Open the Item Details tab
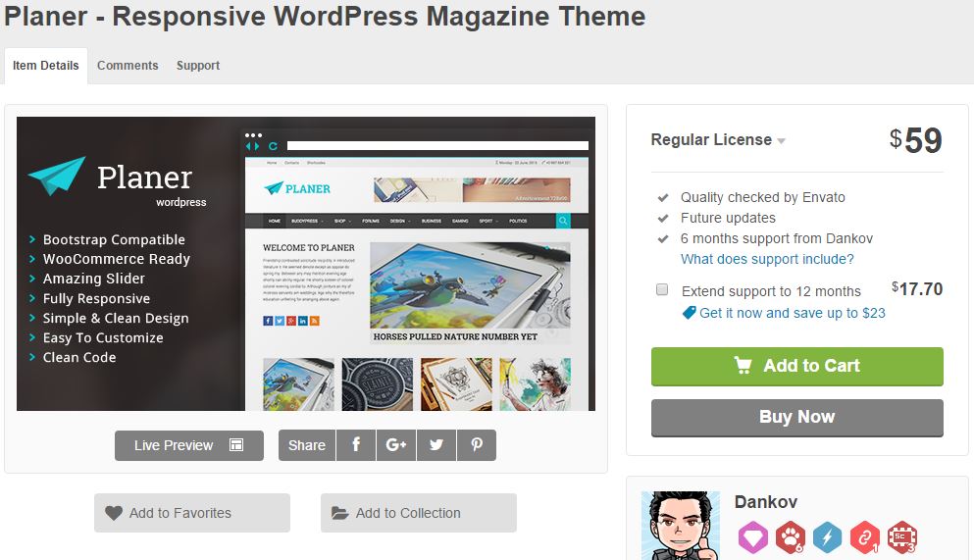 [46, 65]
